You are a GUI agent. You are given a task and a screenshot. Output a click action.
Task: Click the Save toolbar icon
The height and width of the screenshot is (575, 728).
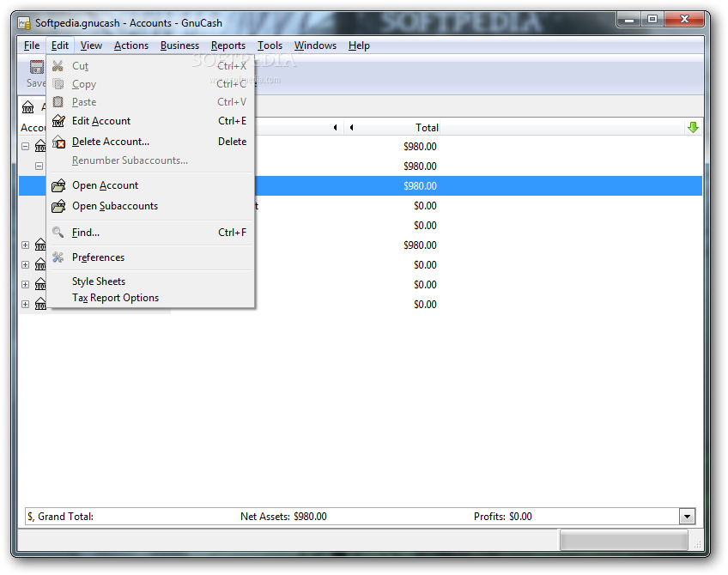36,67
